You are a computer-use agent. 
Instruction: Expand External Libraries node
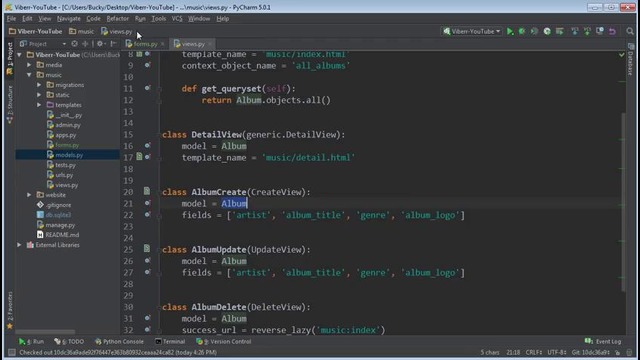click(19, 245)
